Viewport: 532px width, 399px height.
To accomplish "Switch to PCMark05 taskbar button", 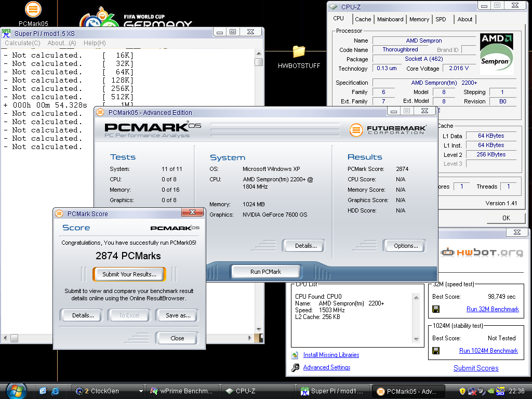I will 408,391.
